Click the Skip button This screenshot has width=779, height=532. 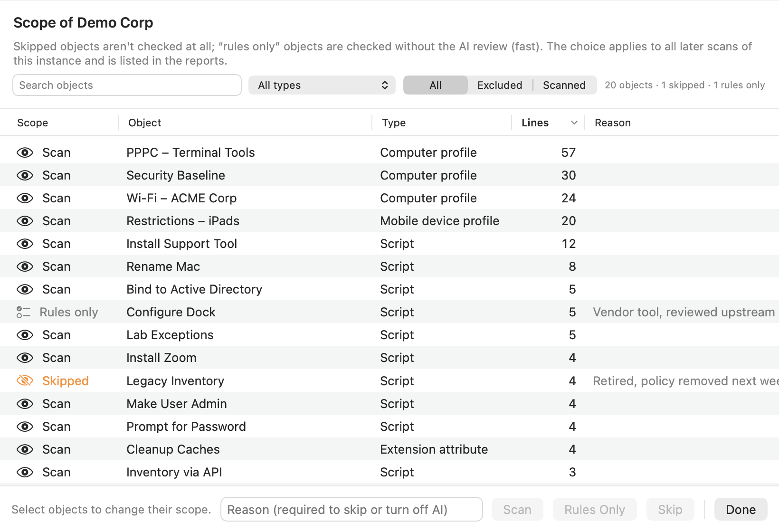670,510
